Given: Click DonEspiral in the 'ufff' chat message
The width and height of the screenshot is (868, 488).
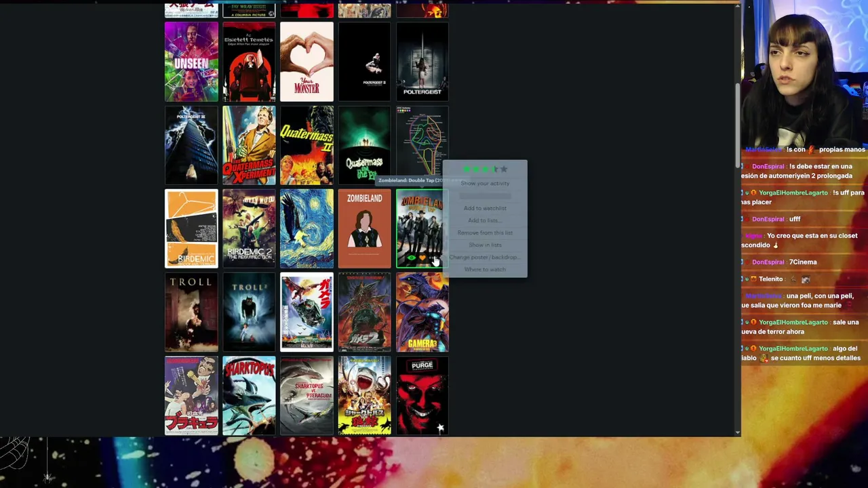Looking at the screenshot, I should 768,219.
